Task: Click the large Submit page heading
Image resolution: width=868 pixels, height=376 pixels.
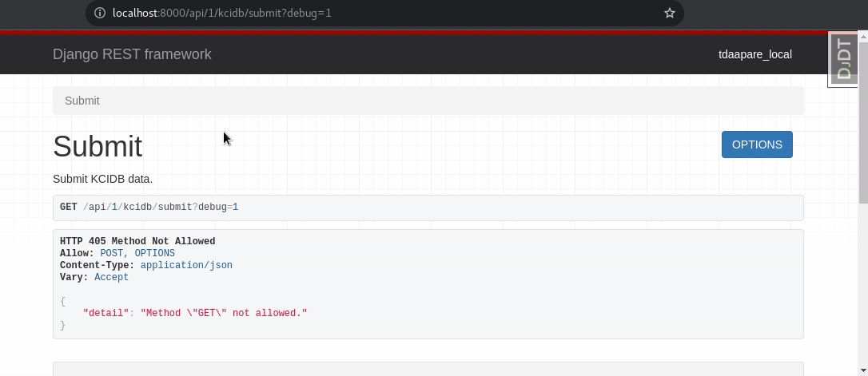Action: click(x=98, y=147)
